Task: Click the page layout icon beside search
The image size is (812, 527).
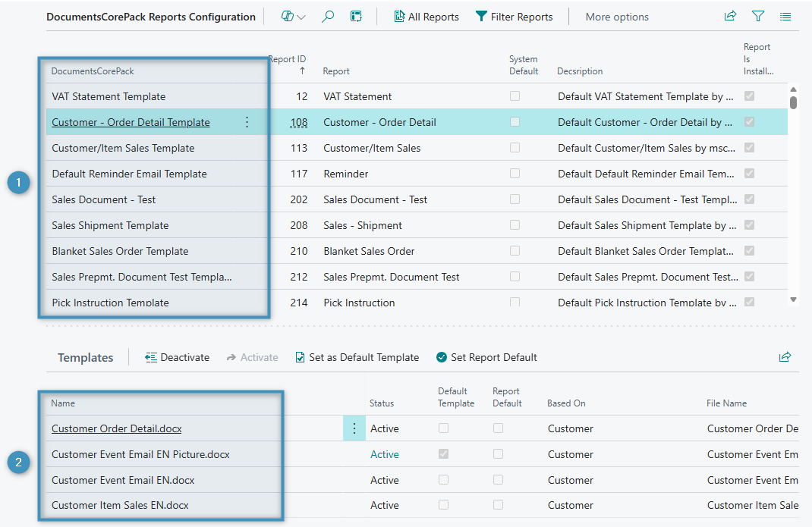Action: click(x=356, y=17)
